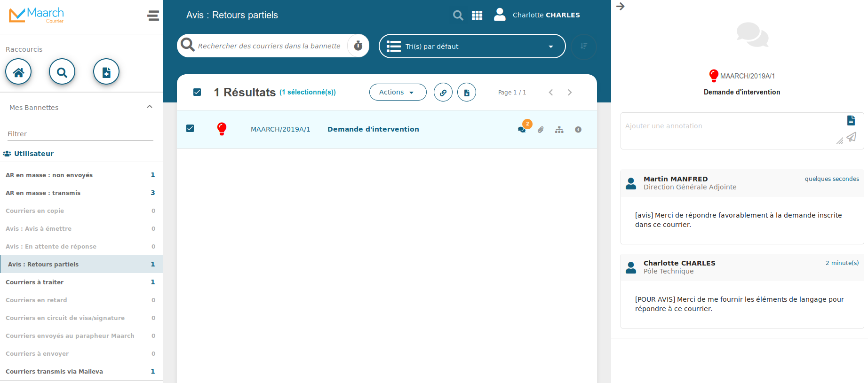Click the search bar magnifier icon
The height and width of the screenshot is (383, 868).
[188, 45]
